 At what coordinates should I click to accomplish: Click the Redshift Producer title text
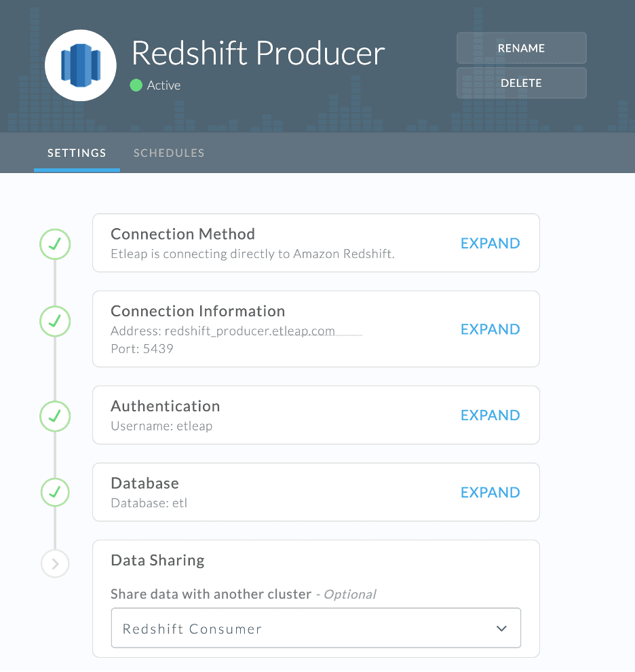coord(258,53)
